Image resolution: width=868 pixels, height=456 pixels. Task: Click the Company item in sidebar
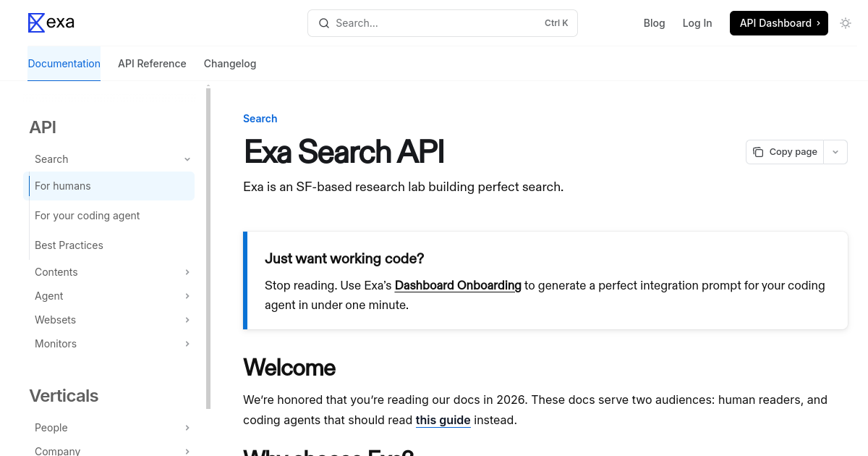click(x=58, y=451)
